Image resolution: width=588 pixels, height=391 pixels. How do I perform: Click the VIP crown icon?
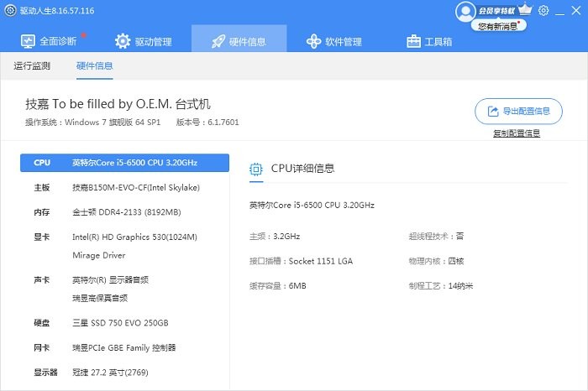pos(526,10)
